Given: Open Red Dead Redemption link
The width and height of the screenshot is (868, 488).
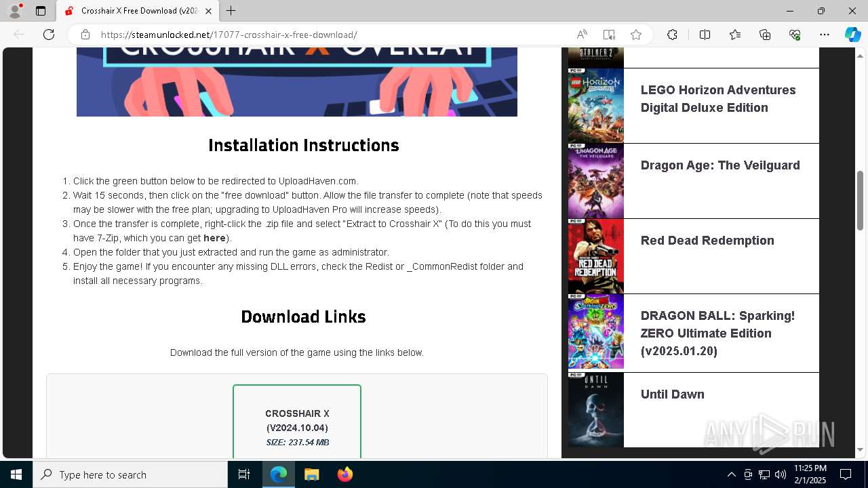Looking at the screenshot, I should pos(707,241).
